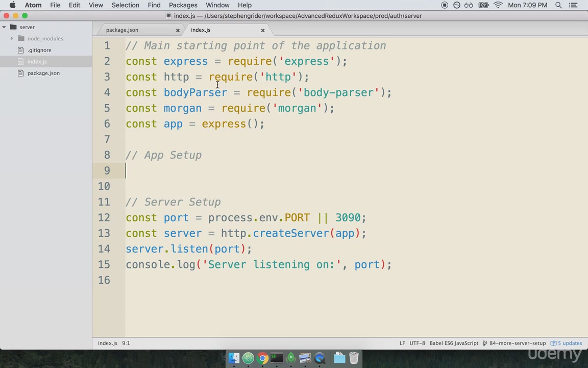The width and height of the screenshot is (588, 368).
Task: Open the Packages menu
Action: (183, 5)
